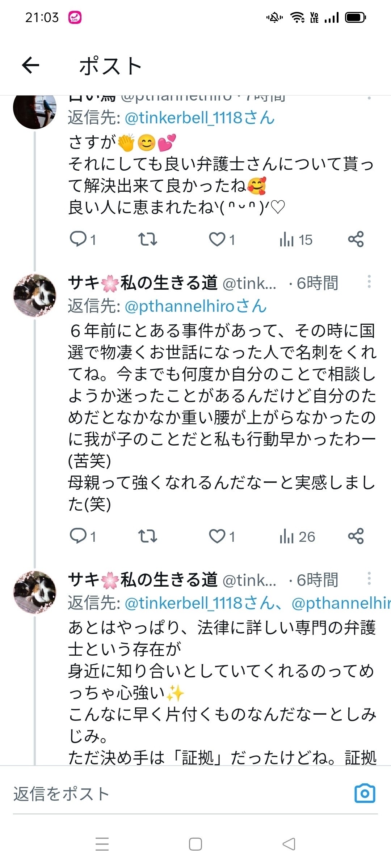The width and height of the screenshot is (391, 868).
Task: Share the first reply with 15 views
Action: click(x=356, y=239)
